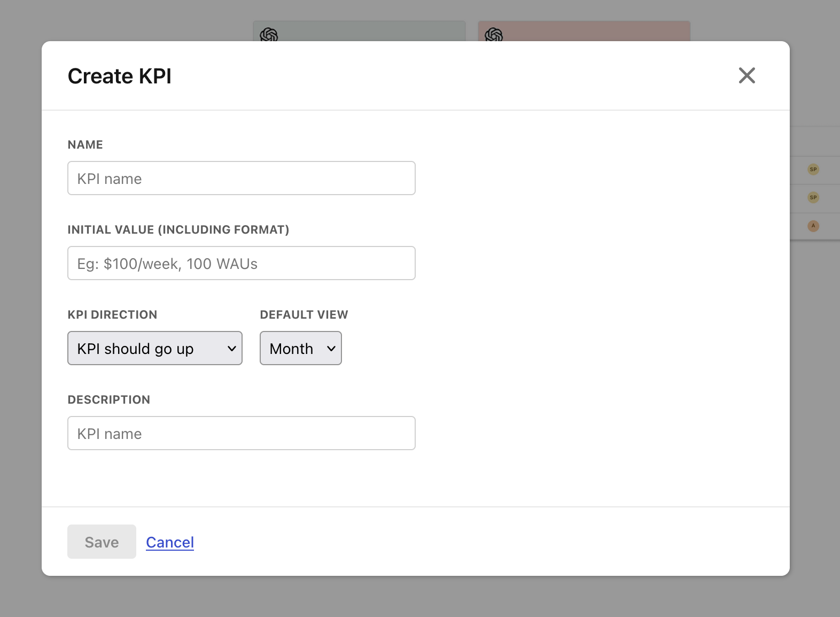Close the Create KPI dialog with X

click(x=746, y=75)
